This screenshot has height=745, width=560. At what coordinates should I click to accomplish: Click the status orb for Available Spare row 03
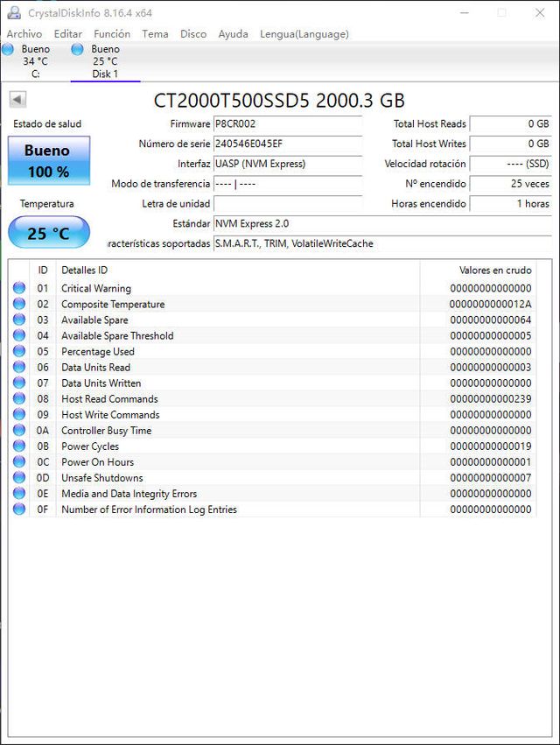[19, 320]
